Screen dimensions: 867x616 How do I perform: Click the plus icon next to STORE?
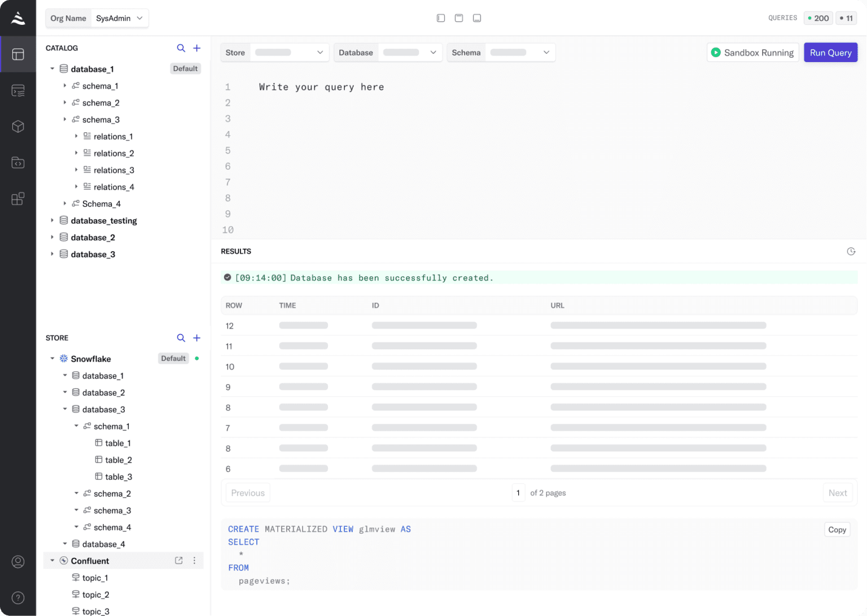[x=197, y=338]
